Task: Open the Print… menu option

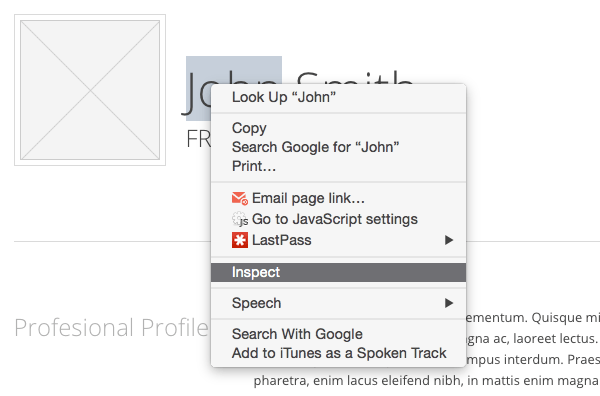Action: point(338,166)
